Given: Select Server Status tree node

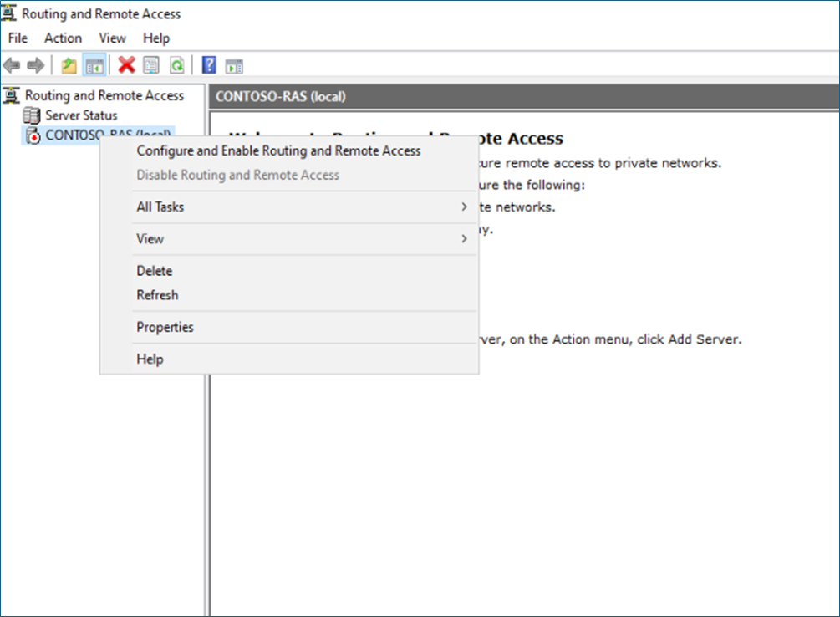Looking at the screenshot, I should click(81, 115).
